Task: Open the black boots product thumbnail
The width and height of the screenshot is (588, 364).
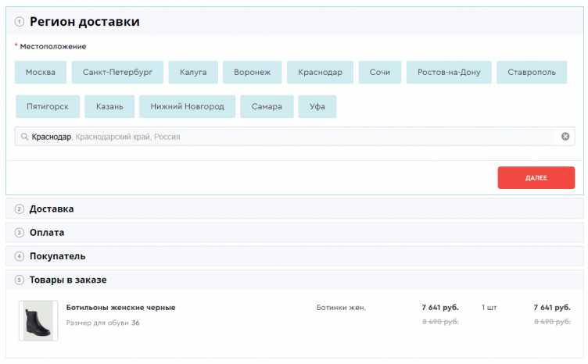Action: (38, 320)
